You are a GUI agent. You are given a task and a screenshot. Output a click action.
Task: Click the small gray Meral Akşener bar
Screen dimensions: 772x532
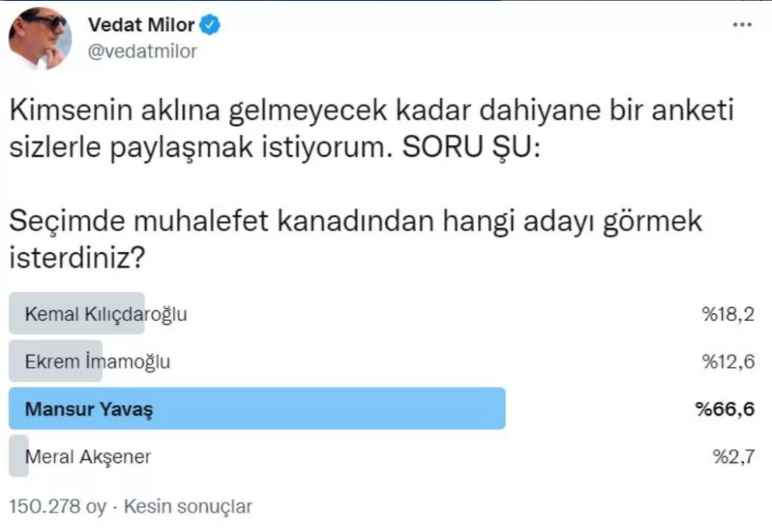(x=19, y=456)
